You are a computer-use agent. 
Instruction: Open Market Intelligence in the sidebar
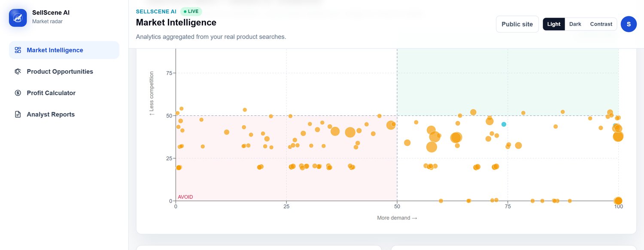64,50
